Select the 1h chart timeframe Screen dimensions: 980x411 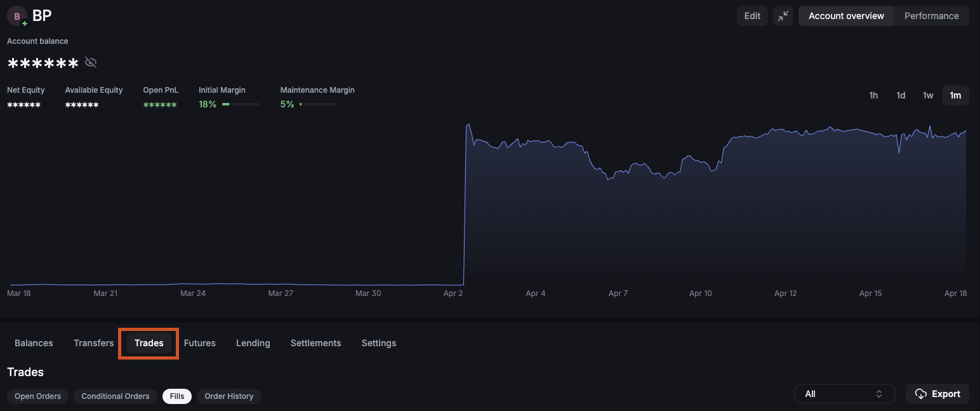click(x=873, y=95)
